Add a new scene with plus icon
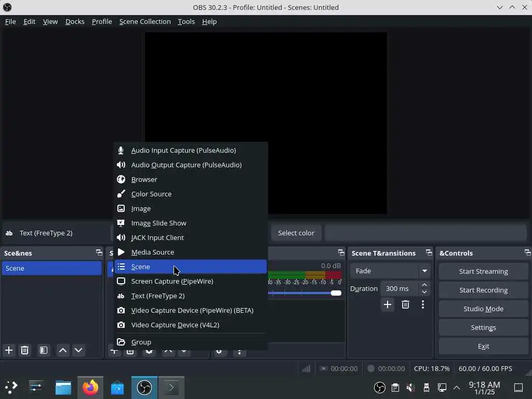This screenshot has width=532, height=399. coord(9,350)
